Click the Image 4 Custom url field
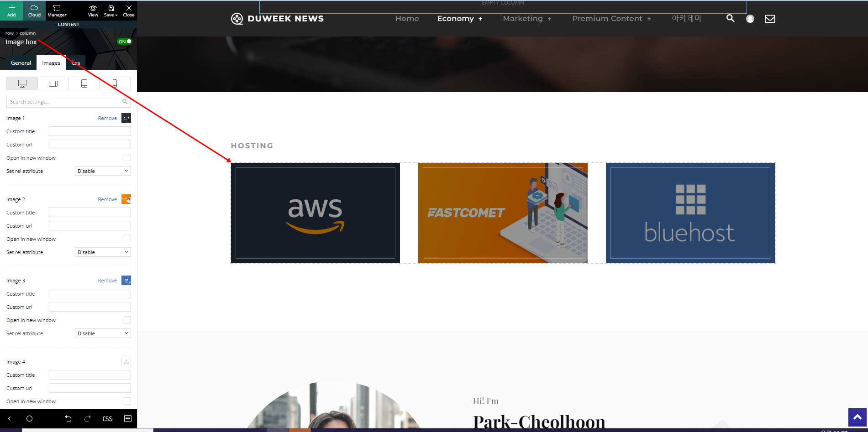The image size is (868, 432). click(90, 388)
